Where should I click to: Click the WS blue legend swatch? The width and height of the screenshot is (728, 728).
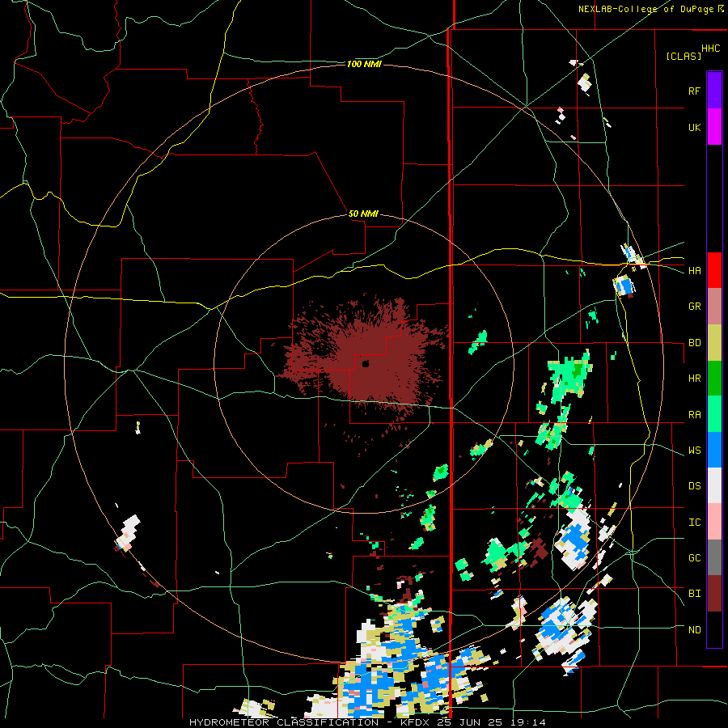714,450
